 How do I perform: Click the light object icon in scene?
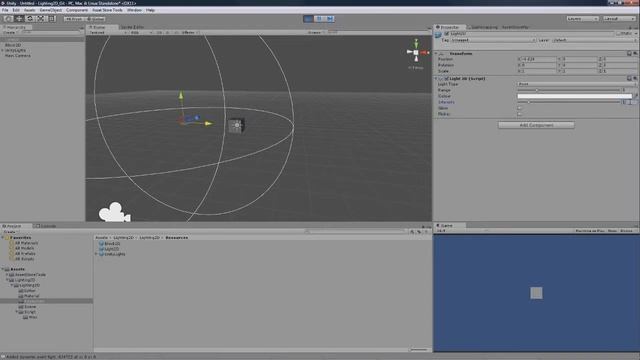coord(236,126)
